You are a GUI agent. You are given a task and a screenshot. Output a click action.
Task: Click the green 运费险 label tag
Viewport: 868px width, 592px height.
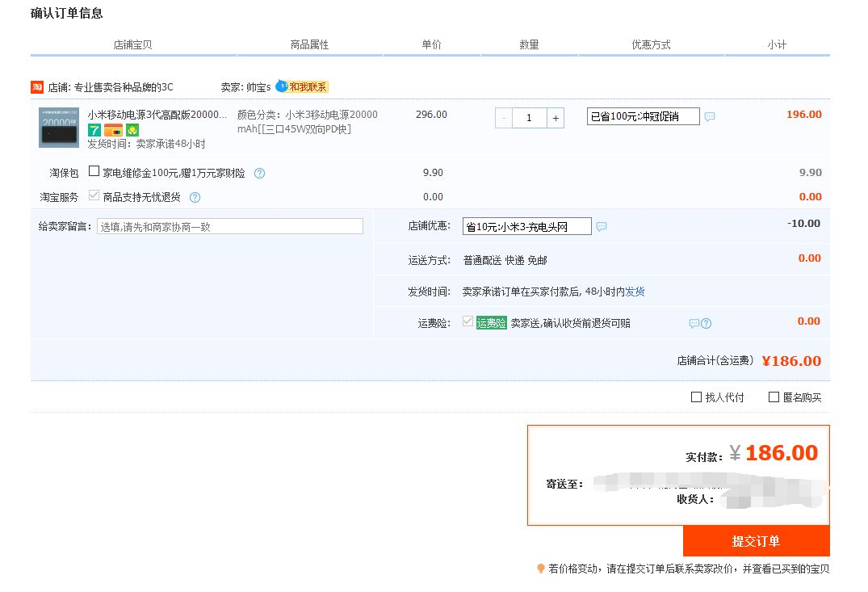coord(492,323)
